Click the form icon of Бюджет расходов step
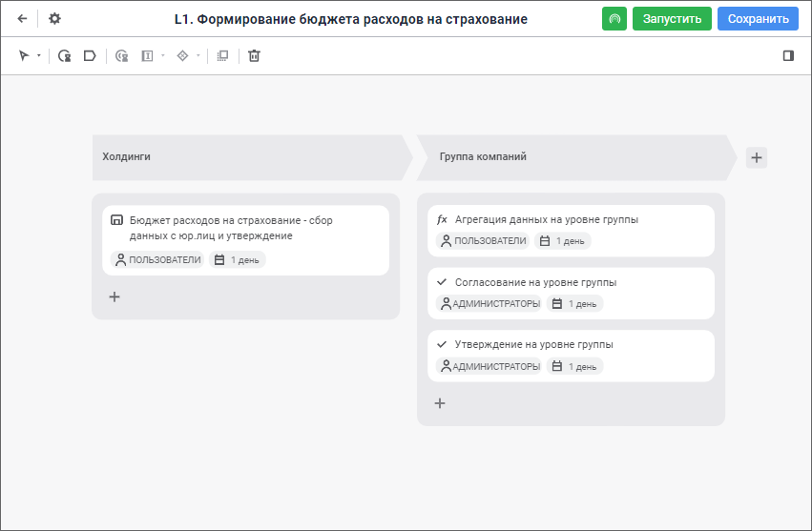The width and height of the screenshot is (812, 531). click(x=117, y=220)
